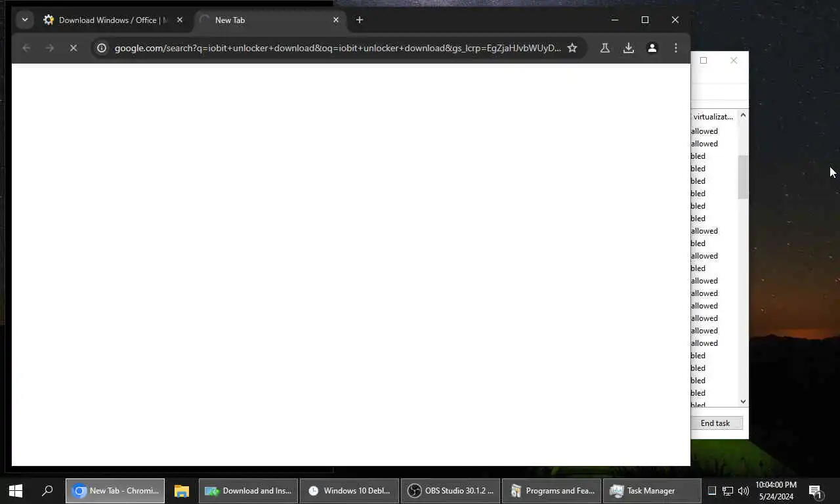The image size is (840, 504).
Task: Open taskbar search magnifier
Action: [47, 491]
